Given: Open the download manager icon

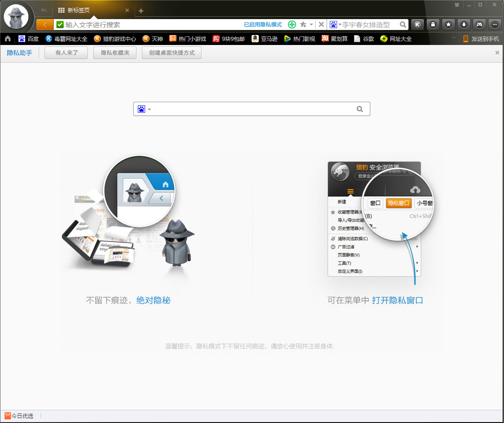Looking at the screenshot, I should (464, 25).
